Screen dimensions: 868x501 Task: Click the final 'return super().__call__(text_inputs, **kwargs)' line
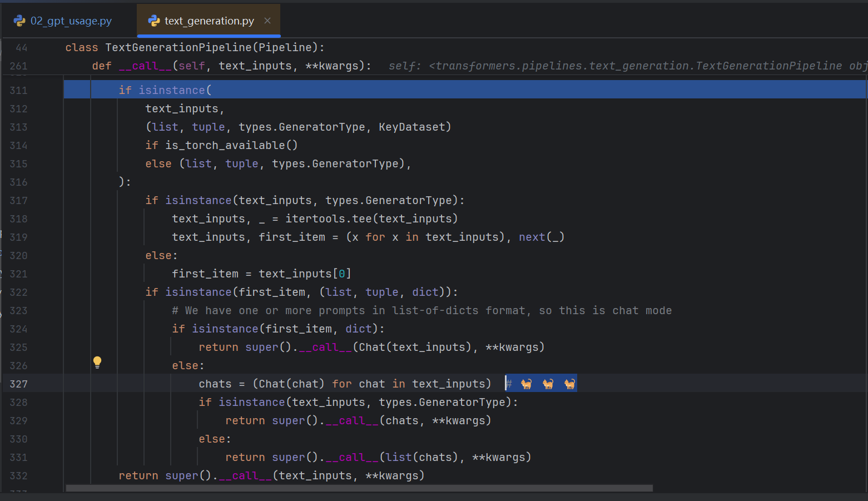coord(271,475)
